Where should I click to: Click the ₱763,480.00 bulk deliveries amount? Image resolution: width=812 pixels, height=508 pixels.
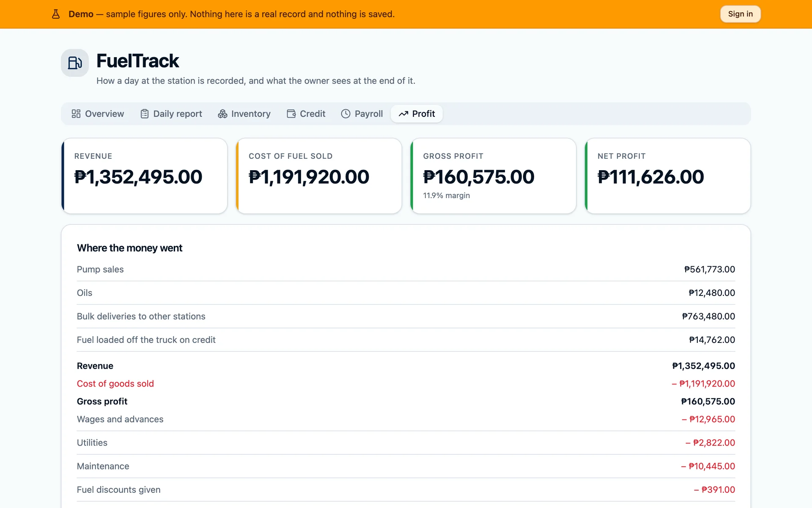click(x=708, y=316)
